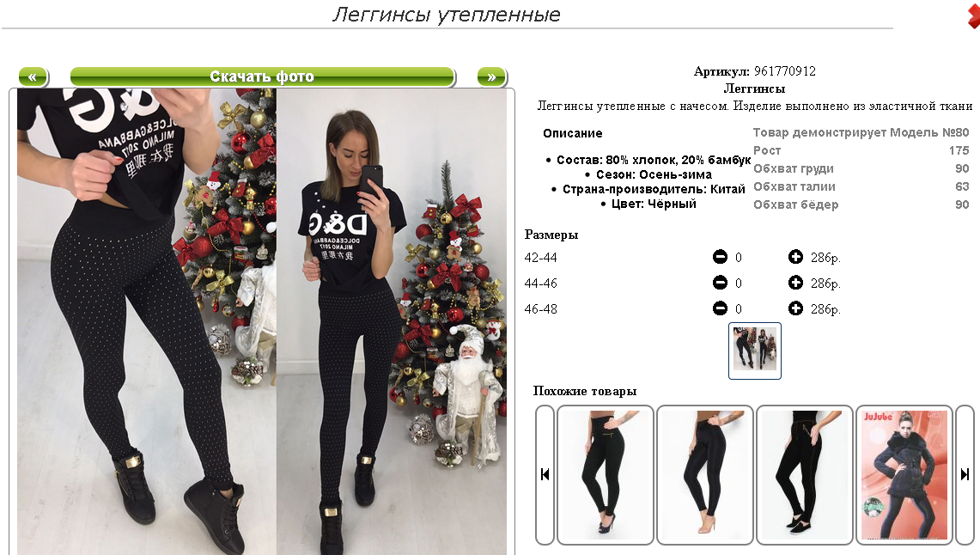980x555 pixels.
Task: Click the main leggings product photo
Action: tap(262, 321)
